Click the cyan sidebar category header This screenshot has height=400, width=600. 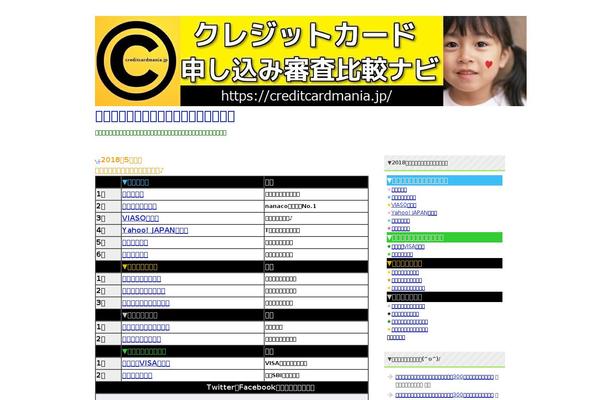click(444, 180)
